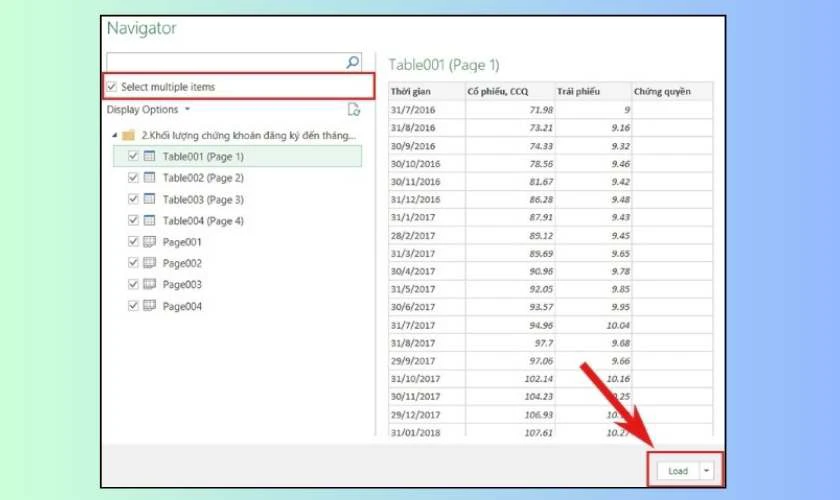Image resolution: width=840 pixels, height=500 pixels.
Task: Click the value cell 107.61
Action: (510, 432)
